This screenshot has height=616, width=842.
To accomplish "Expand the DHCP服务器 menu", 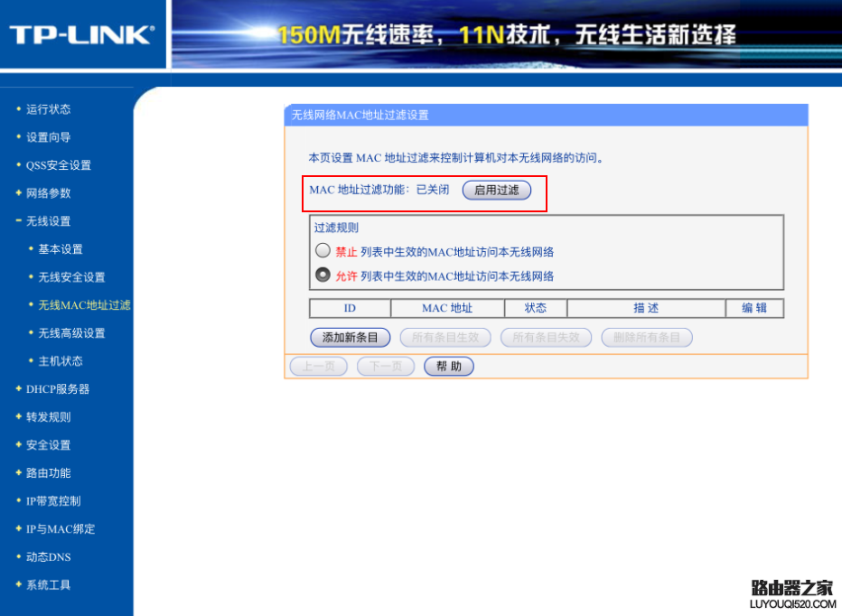I will (x=58, y=388).
